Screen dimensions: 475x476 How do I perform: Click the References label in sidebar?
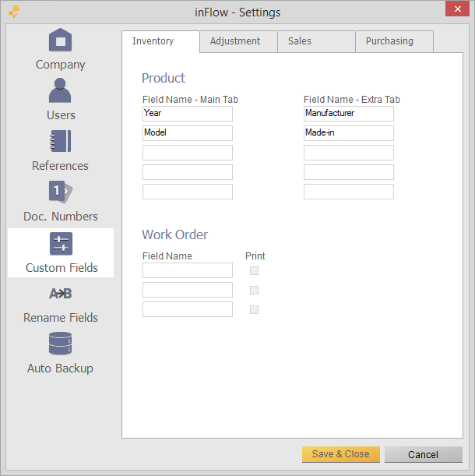click(x=60, y=166)
